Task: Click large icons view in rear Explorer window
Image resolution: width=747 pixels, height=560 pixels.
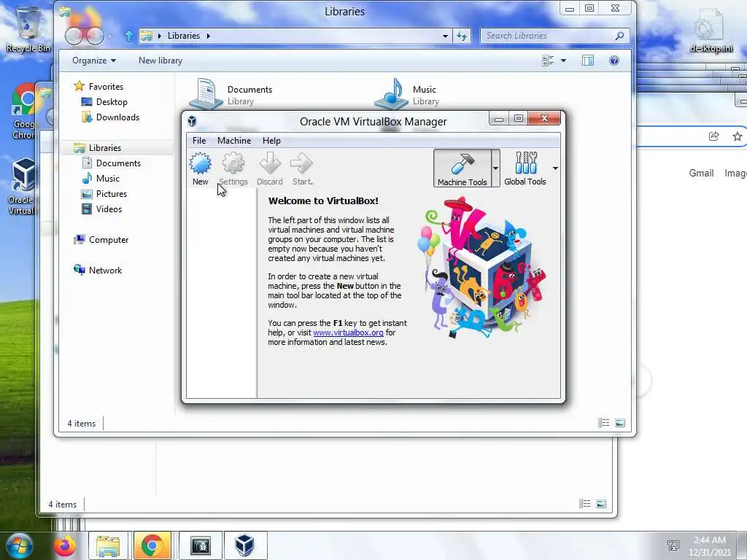Action: pos(601,504)
